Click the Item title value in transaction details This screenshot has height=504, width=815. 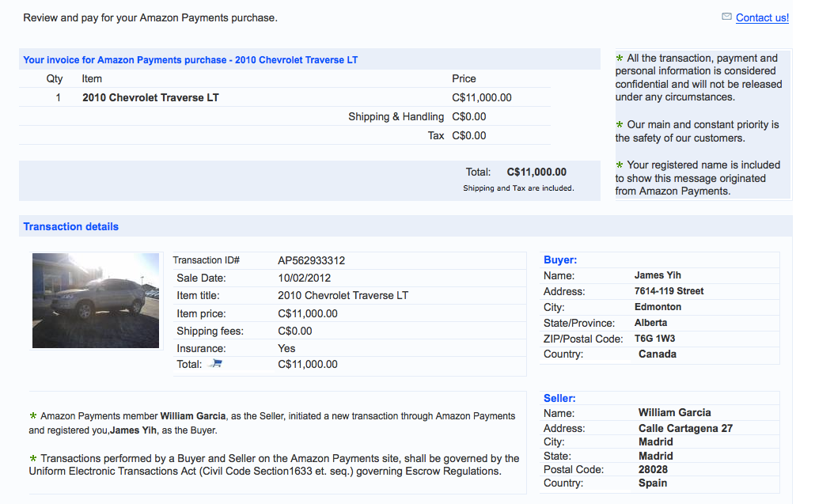343,296
